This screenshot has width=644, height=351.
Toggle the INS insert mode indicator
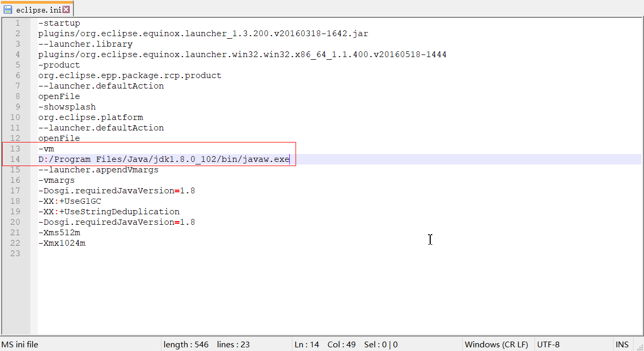click(622, 345)
